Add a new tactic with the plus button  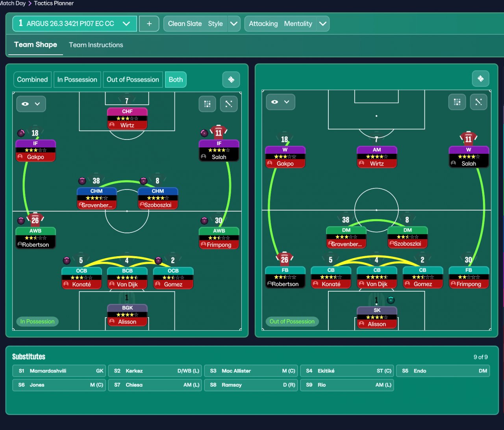tap(149, 24)
